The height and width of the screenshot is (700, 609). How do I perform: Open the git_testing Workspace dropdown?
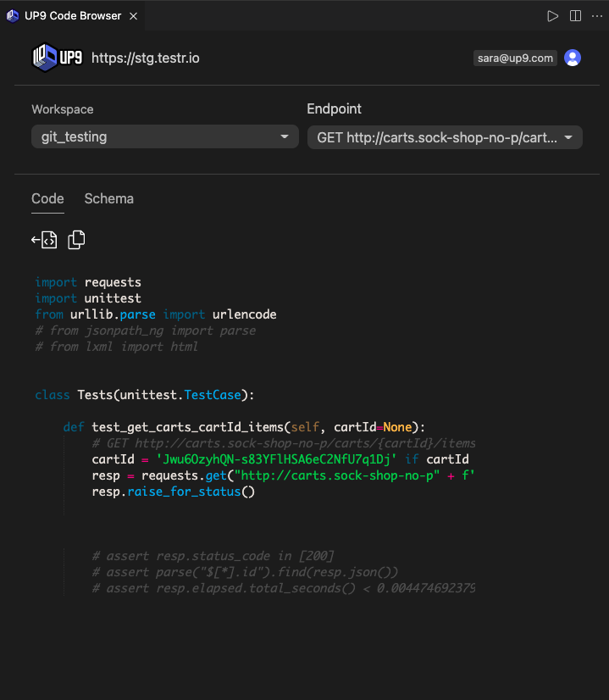pyautogui.click(x=164, y=136)
